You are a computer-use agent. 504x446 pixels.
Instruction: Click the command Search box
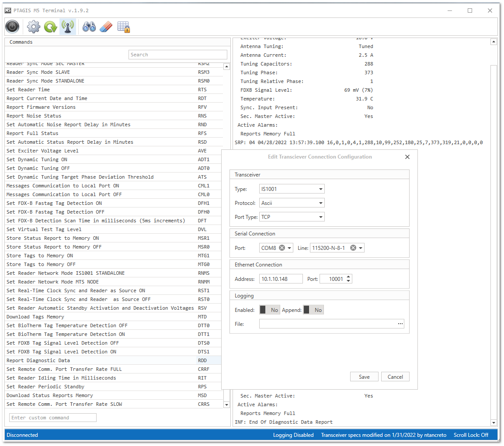coord(178,55)
